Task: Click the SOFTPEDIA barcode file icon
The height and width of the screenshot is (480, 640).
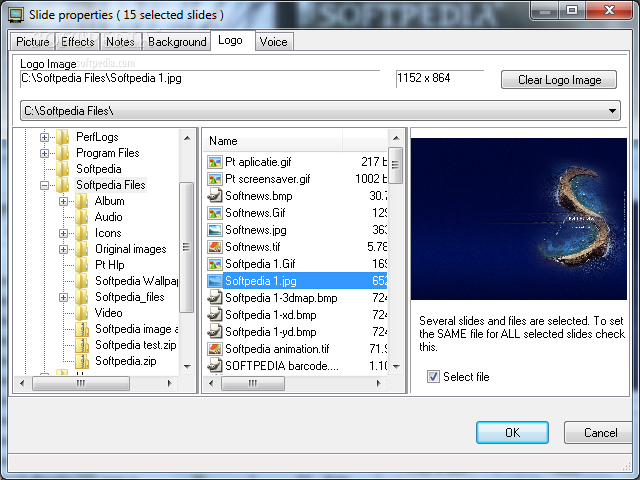Action: pos(215,366)
